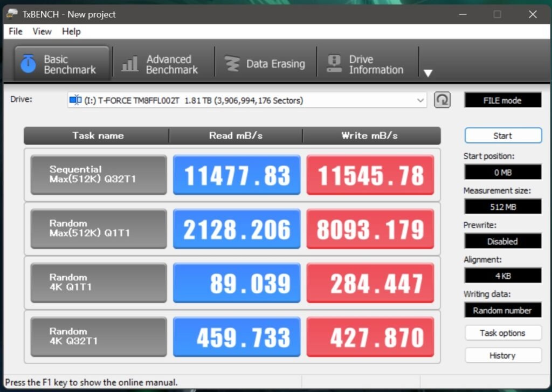552x392 pixels.
Task: Click the Random 4K Q32T1 task button
Action: [99, 336]
